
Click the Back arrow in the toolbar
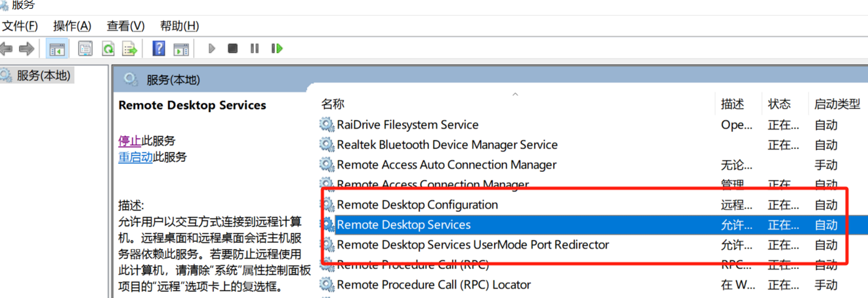(x=6, y=49)
